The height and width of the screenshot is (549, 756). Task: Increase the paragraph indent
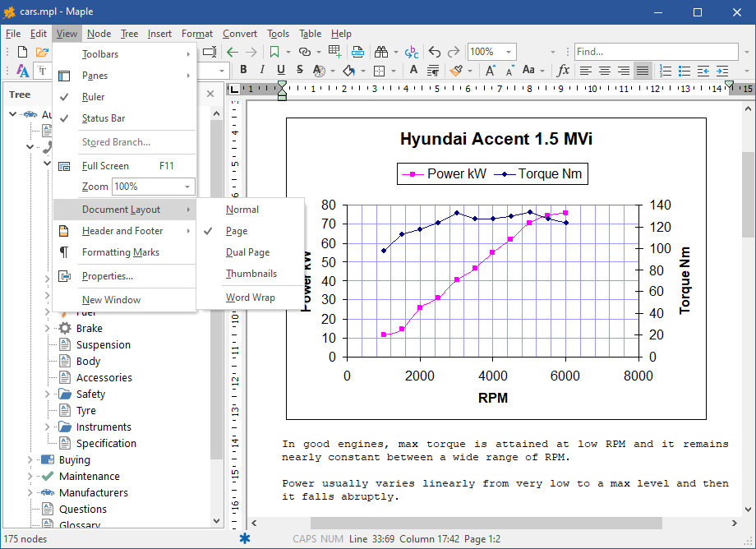[x=722, y=71]
